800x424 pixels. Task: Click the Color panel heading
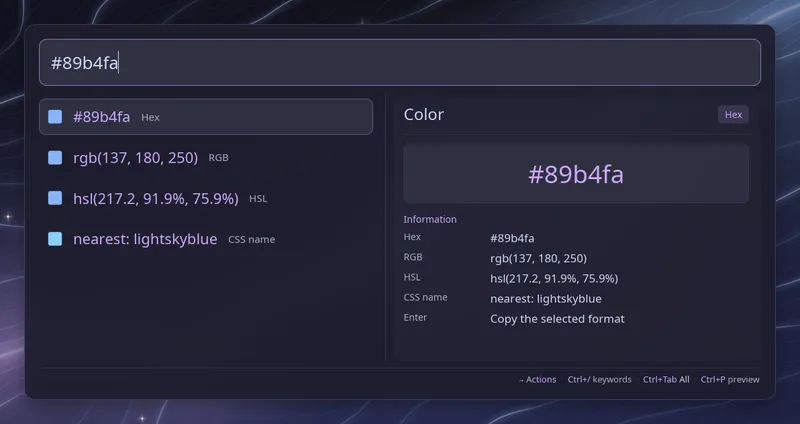click(x=423, y=114)
